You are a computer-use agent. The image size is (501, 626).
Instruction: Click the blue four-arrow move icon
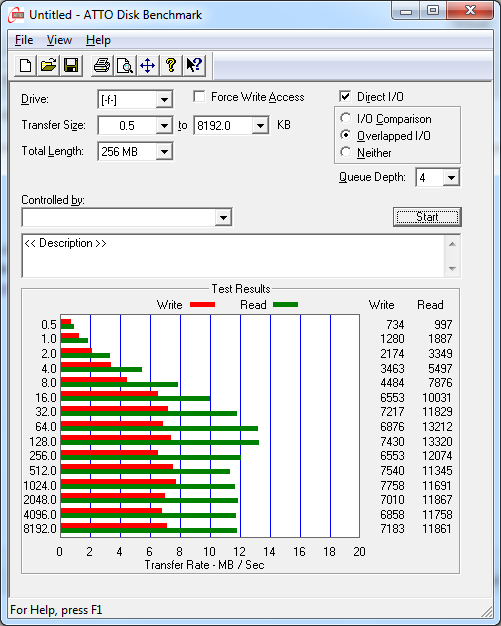click(148, 65)
